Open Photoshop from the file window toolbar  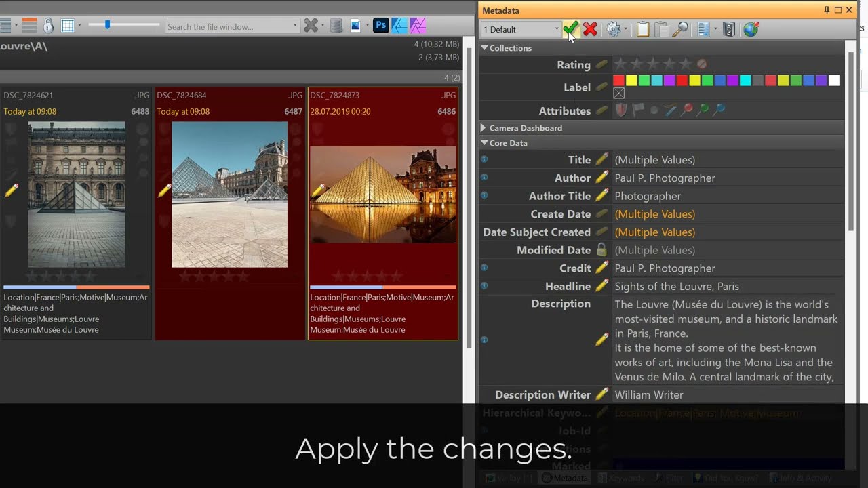click(381, 26)
